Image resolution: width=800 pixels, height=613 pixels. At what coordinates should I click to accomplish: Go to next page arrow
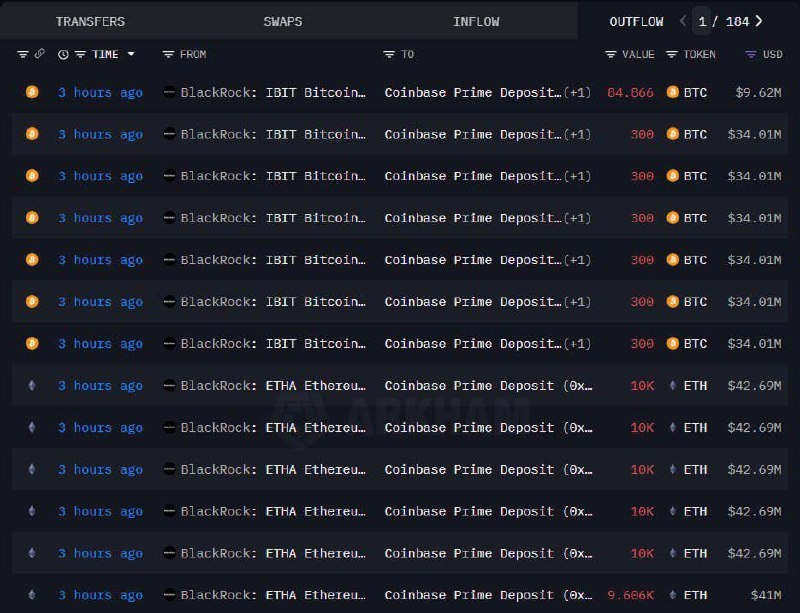759,21
